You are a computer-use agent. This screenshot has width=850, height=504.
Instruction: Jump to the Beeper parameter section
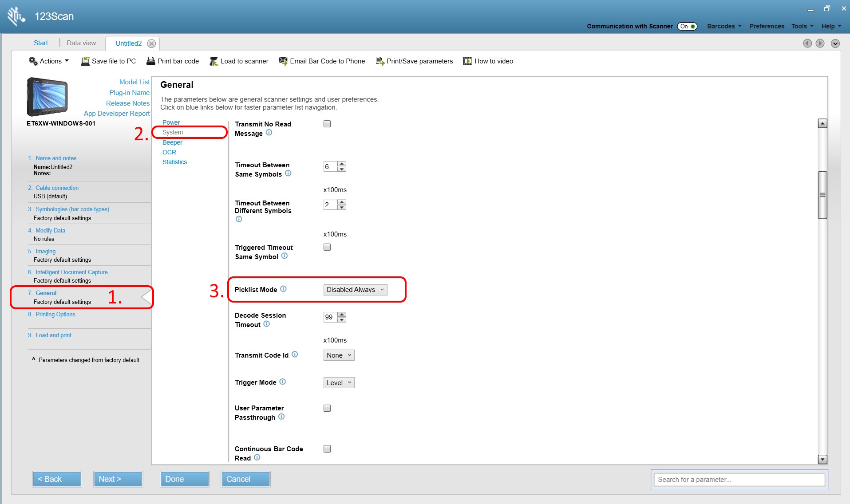172,142
